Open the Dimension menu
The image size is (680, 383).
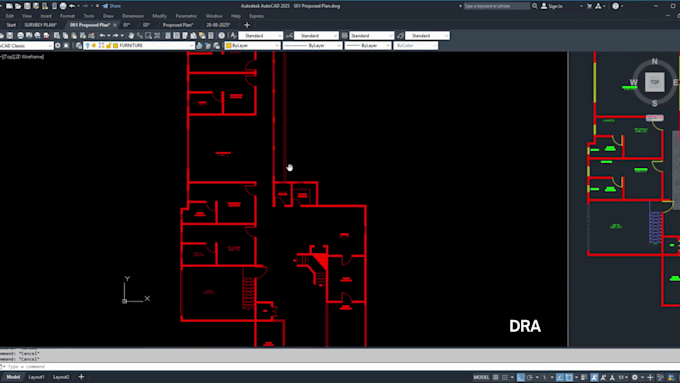click(x=133, y=16)
